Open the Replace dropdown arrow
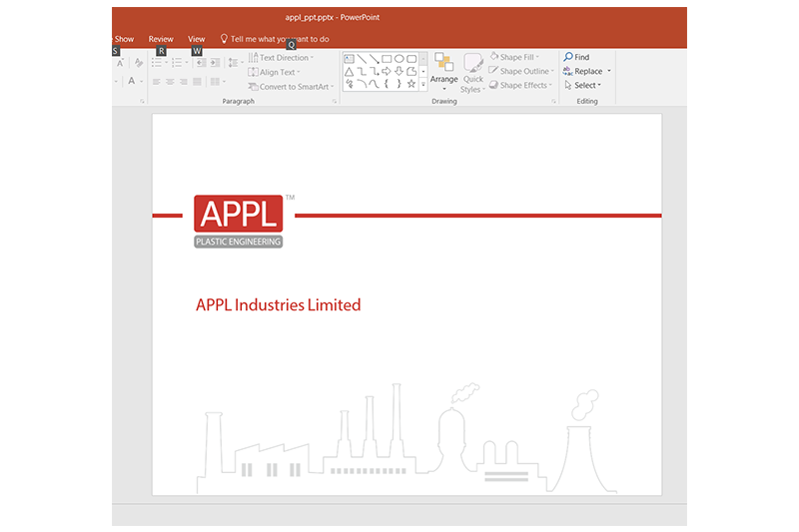Viewport: 799px width, 532px height. tap(609, 71)
